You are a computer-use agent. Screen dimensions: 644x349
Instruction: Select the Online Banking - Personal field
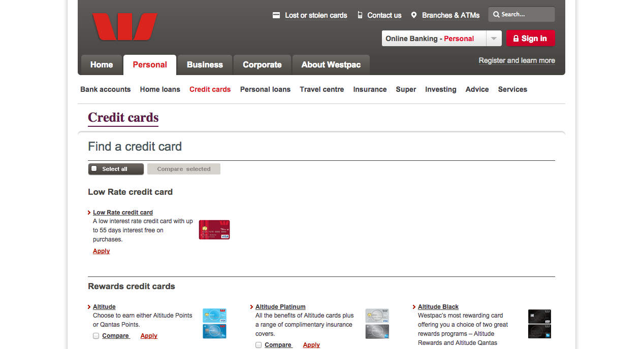tap(434, 39)
